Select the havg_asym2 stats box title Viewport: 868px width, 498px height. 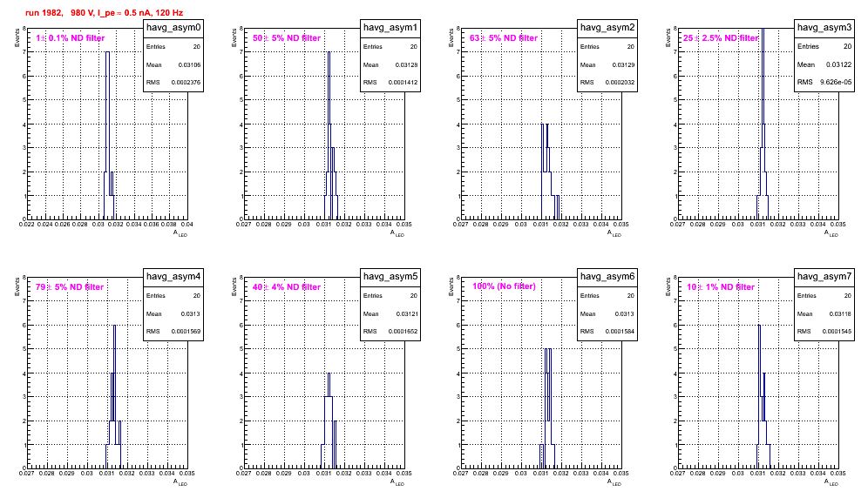pyautogui.click(x=607, y=28)
